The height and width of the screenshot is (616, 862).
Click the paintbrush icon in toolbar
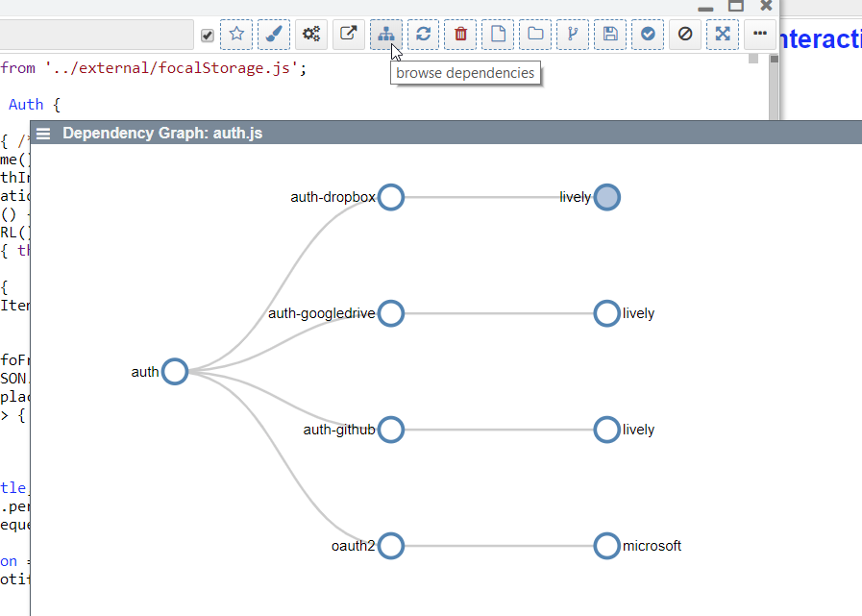point(274,35)
